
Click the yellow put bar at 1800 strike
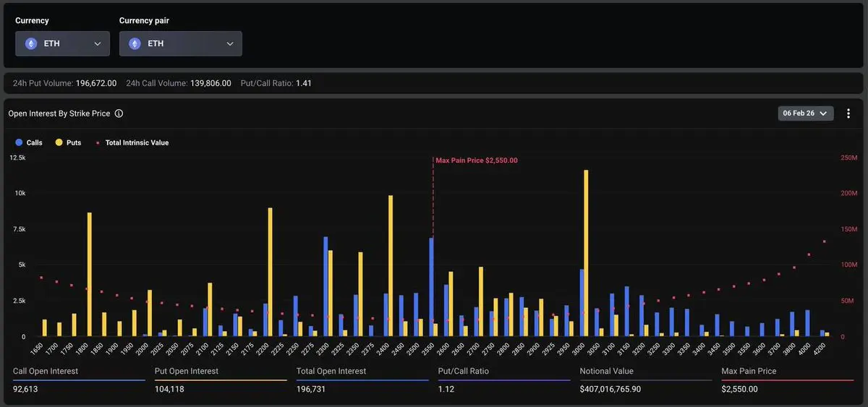click(90, 275)
